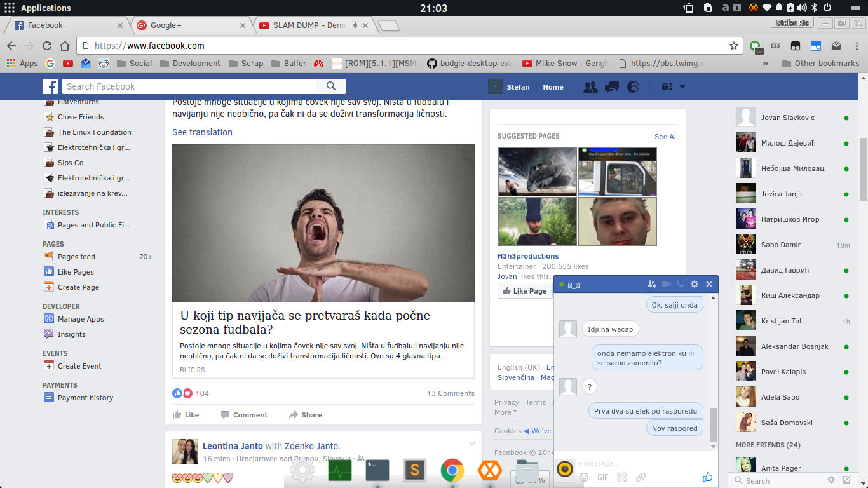The image size is (868, 488).
Task: Open the power icon in system tray
Action: click(827, 8)
